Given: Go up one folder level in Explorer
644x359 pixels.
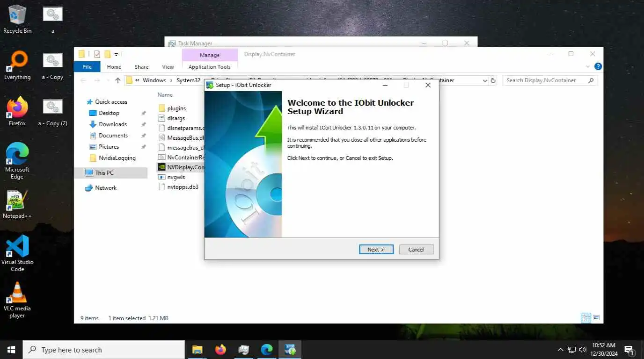Looking at the screenshot, I should [x=118, y=80].
